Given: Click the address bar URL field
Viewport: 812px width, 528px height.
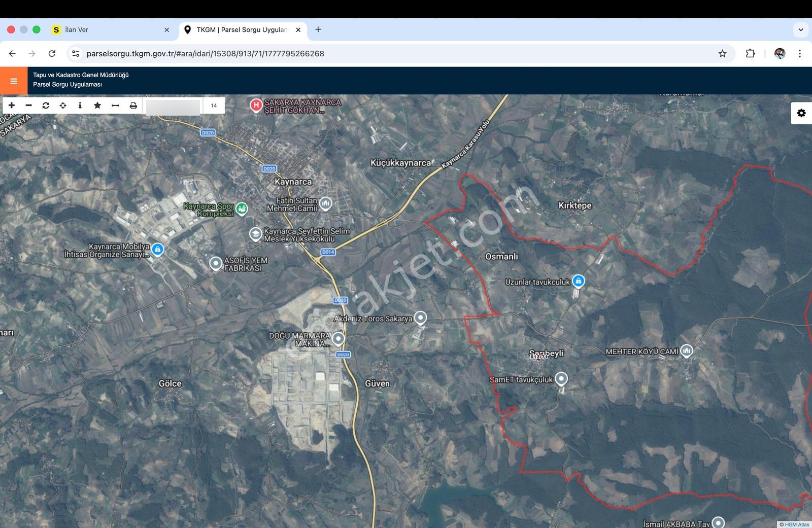Looking at the screenshot, I should pyautogui.click(x=396, y=53).
